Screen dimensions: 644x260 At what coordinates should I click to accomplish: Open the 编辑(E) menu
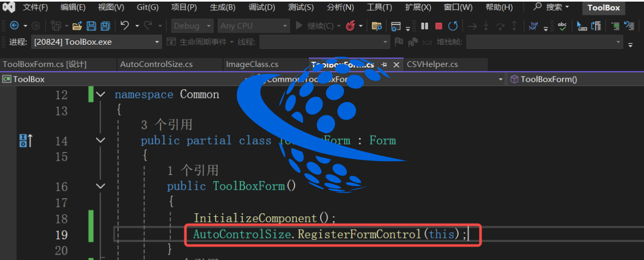pos(73,7)
